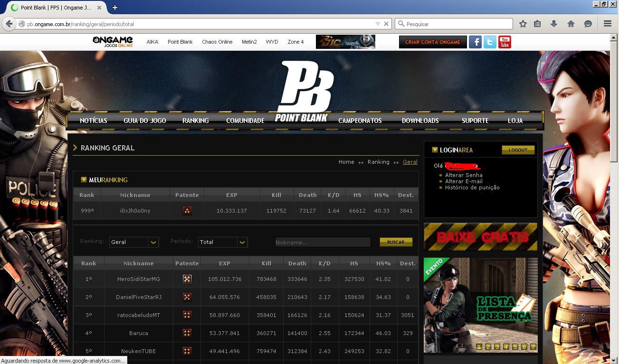Open the DOWNLOADS menu
619x364 pixels.
[420, 121]
